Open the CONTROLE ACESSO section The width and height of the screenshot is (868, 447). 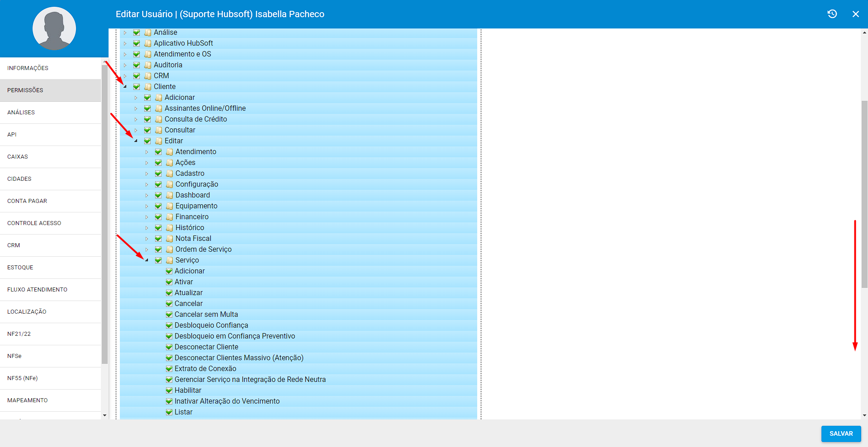click(x=50, y=223)
